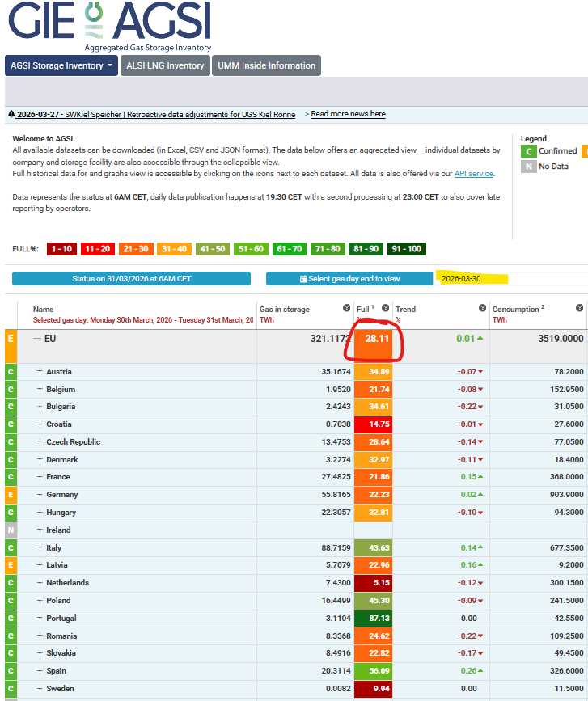Expand the Romania row
Screen dimensions: 588x701
pos(40,636)
